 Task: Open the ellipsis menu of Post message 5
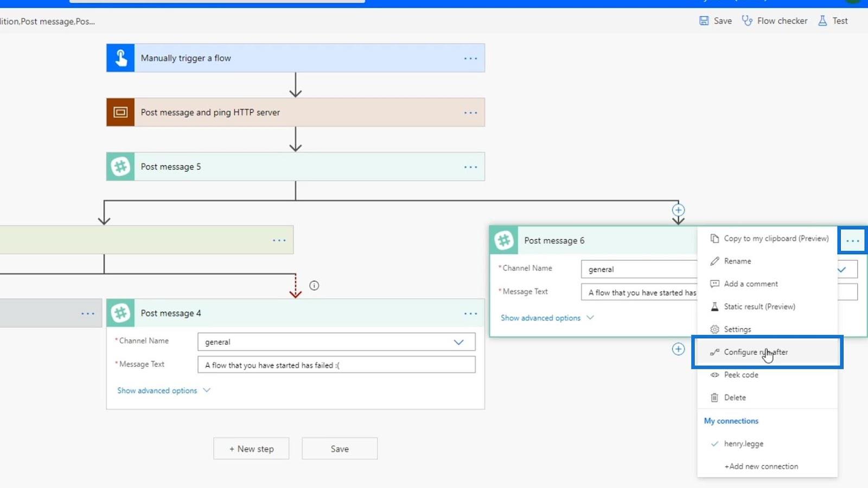[470, 166]
